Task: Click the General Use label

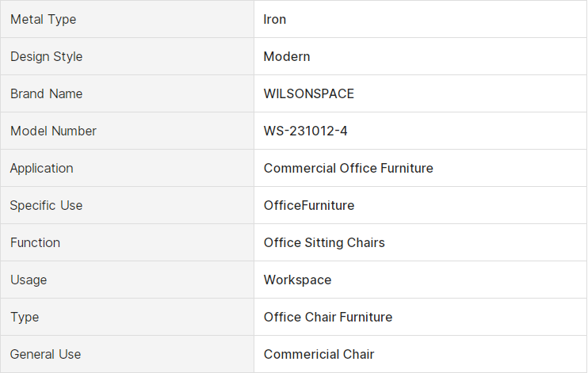Action: (x=45, y=354)
